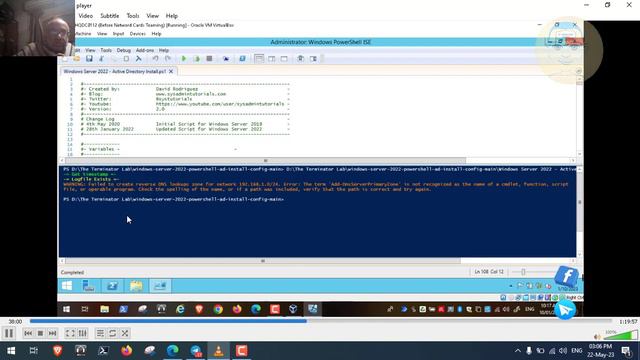The height and width of the screenshot is (360, 640).
Task: Open the player's Help menu
Action: 171,16
